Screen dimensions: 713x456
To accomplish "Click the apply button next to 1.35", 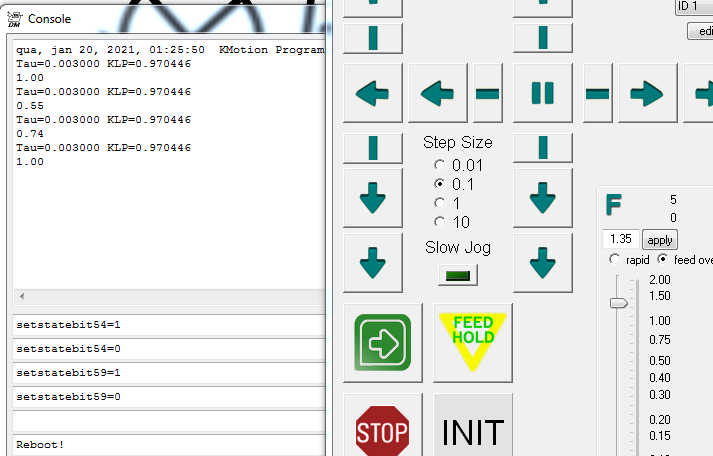I will pyautogui.click(x=660, y=240).
